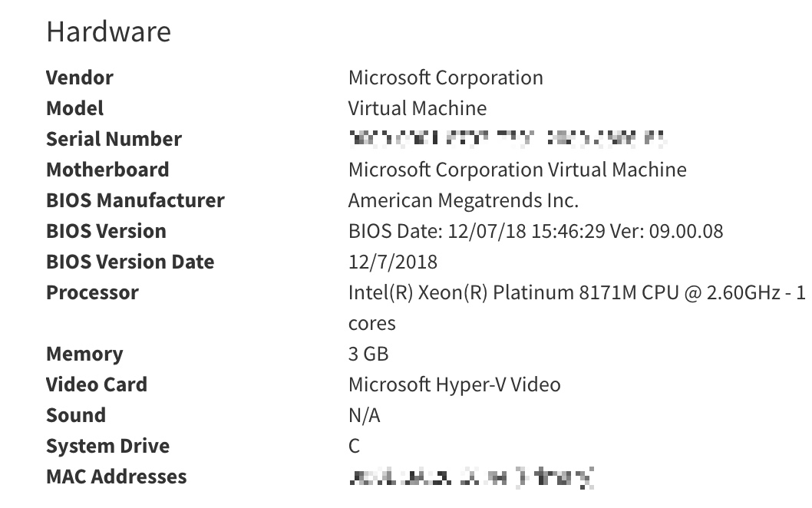
Task: Click Microsoft Corporation Virtual Machine motherboard value
Action: pos(517,170)
